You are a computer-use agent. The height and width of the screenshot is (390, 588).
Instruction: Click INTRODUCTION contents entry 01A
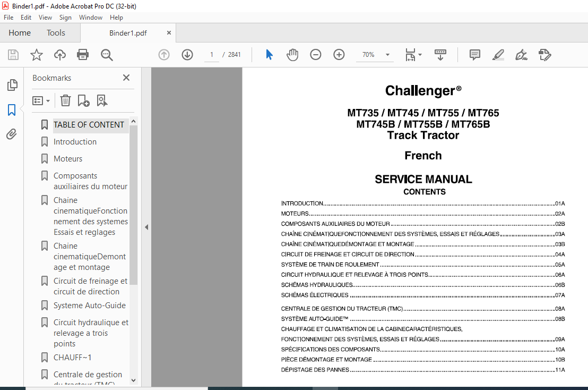coord(422,204)
